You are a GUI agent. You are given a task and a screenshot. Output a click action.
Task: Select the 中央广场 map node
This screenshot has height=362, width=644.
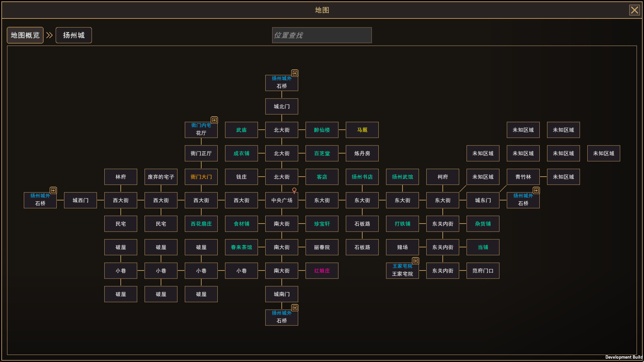(x=281, y=200)
